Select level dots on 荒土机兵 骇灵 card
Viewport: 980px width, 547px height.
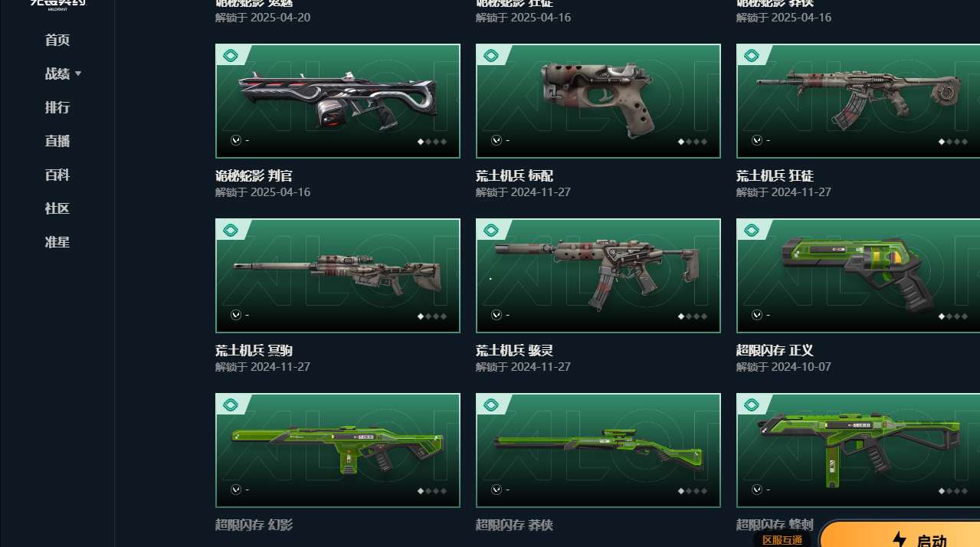tap(693, 316)
